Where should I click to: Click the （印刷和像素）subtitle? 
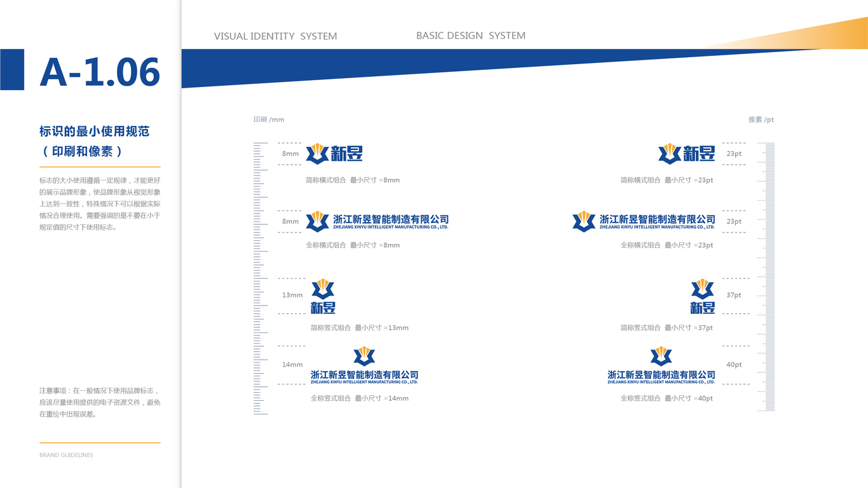[x=81, y=151]
